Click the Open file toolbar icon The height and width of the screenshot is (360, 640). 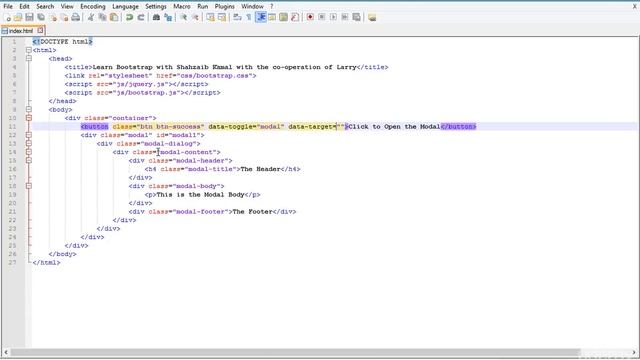[x=18, y=18]
